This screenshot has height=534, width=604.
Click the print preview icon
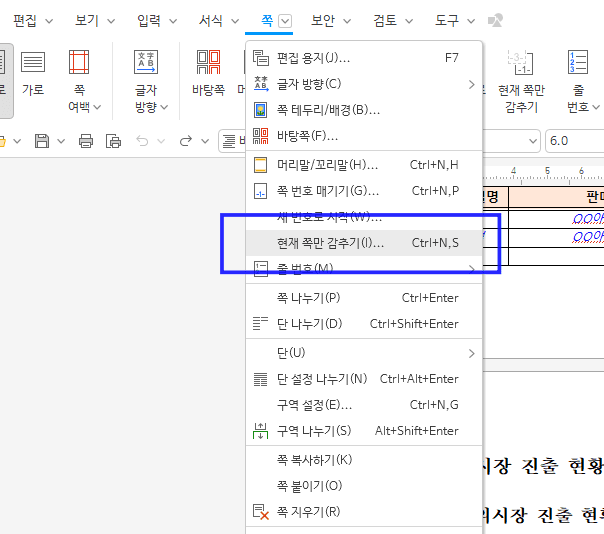pyautogui.click(x=113, y=141)
